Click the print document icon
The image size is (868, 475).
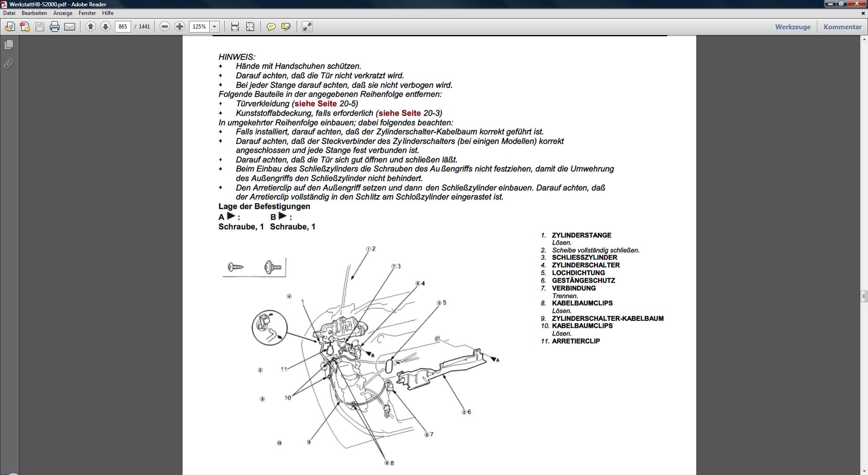click(x=55, y=27)
